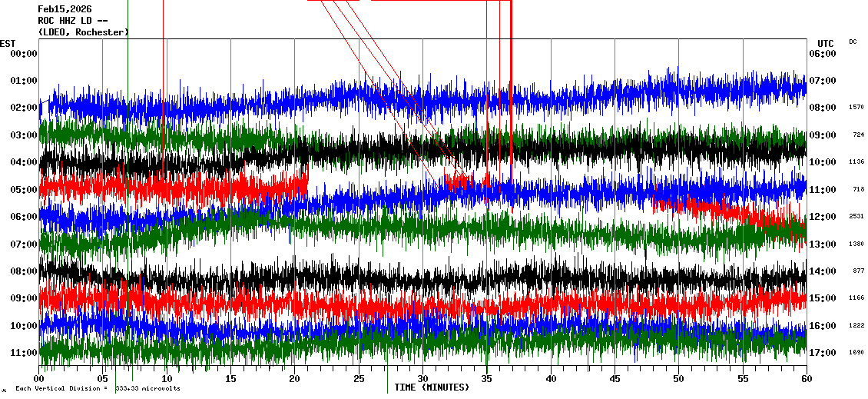
Task: Click the DC offset value 877
Action: tap(859, 271)
